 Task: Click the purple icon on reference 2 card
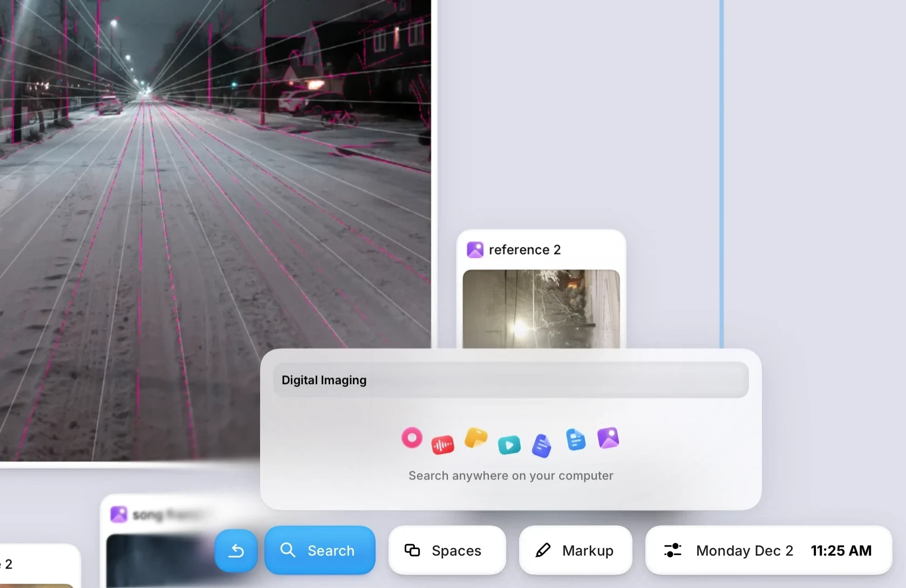pyautogui.click(x=475, y=250)
